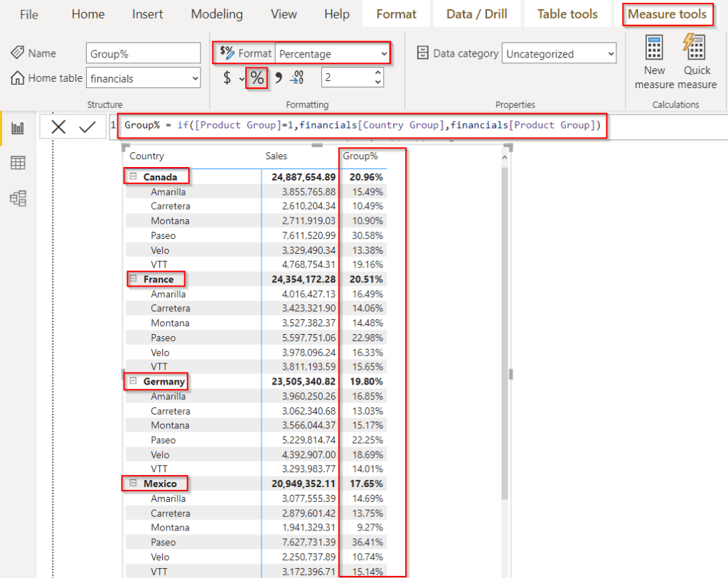Open the File menu
The image size is (728, 578).
pyautogui.click(x=28, y=14)
